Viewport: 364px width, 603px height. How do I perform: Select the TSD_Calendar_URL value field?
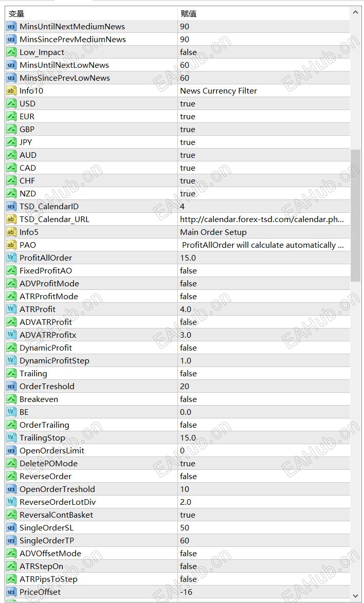pyautogui.click(x=262, y=220)
